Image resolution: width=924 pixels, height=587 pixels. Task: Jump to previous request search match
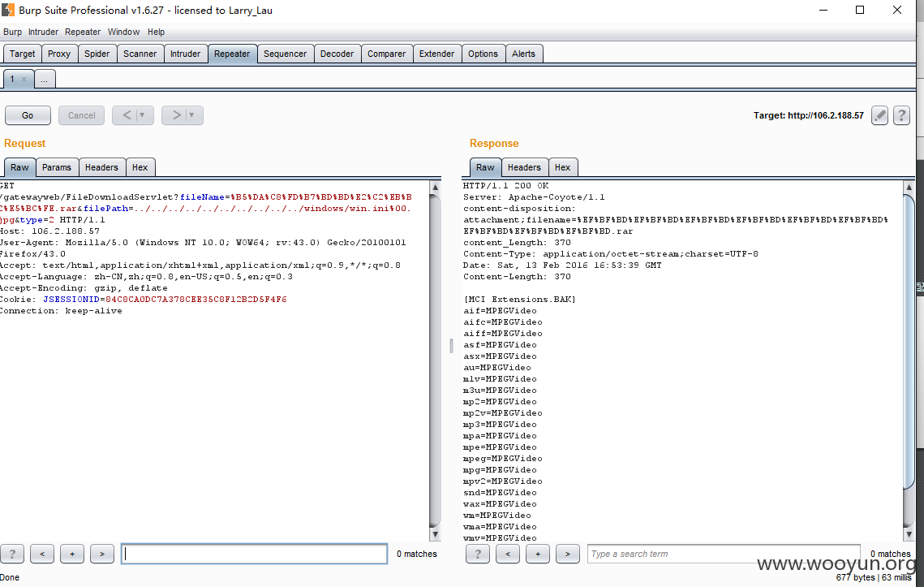[42, 554]
